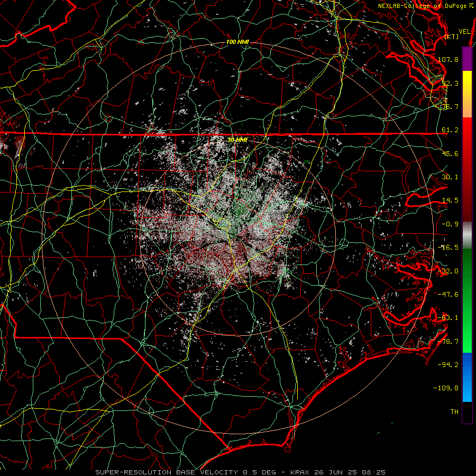Pick the blue segment of the color bar
Viewport: 476px width, 476px height.
(467, 377)
